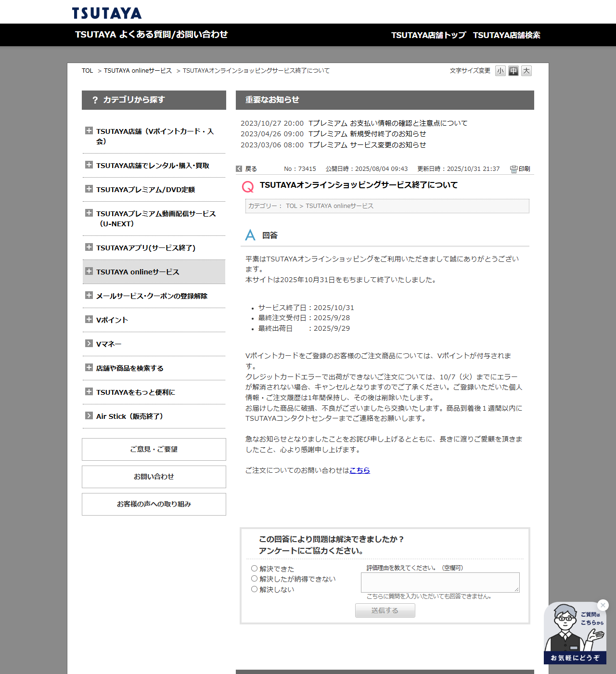This screenshot has width=616, height=674.
Task: Click the printer icon for 印刷
Action: click(513, 169)
